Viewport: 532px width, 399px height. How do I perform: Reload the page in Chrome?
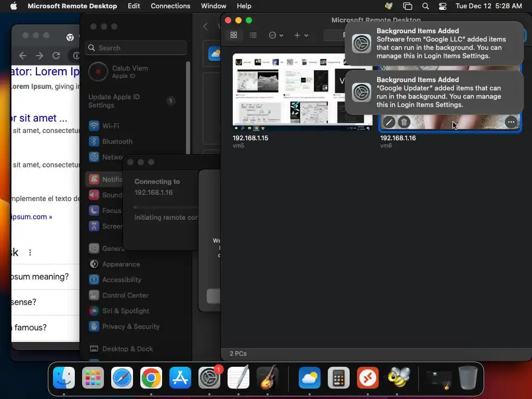point(56,56)
